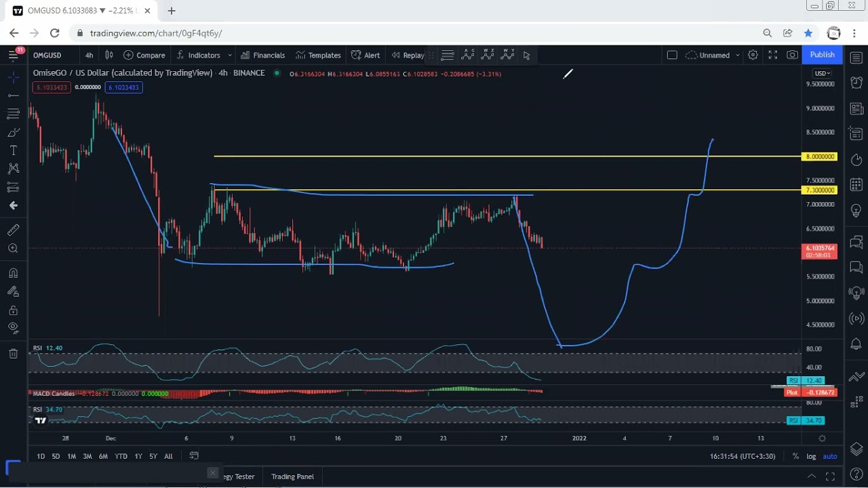The image size is (868, 488).
Task: Open the hamburger menu with notification badge
Action: [x=14, y=55]
